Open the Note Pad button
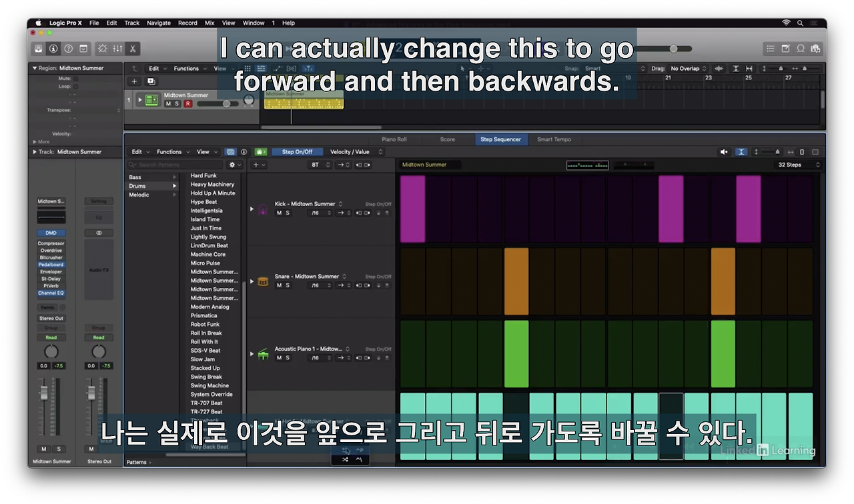Viewport: 854px width, 504px height. point(785,49)
